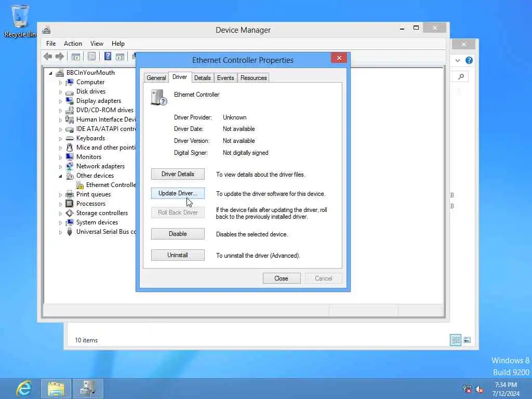
Task: Open the Recycle Bin desktop icon
Action: [20, 20]
